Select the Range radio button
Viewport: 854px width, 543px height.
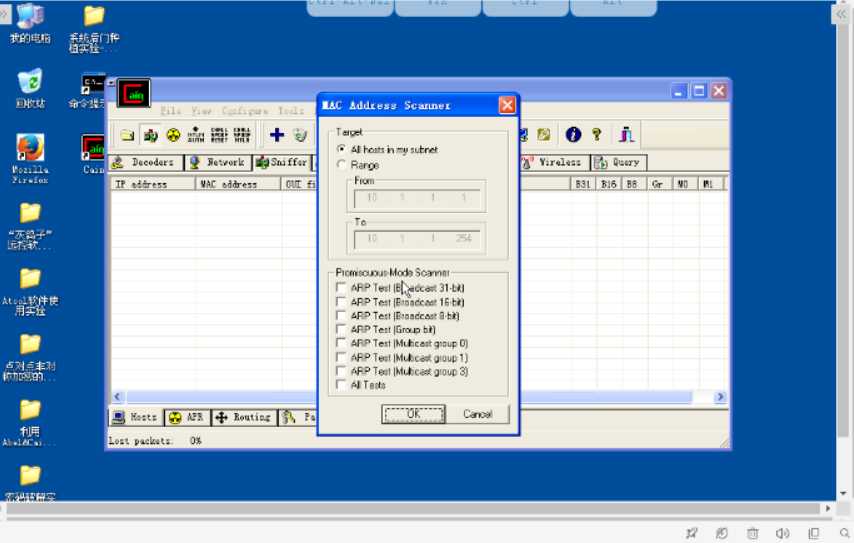(x=341, y=164)
